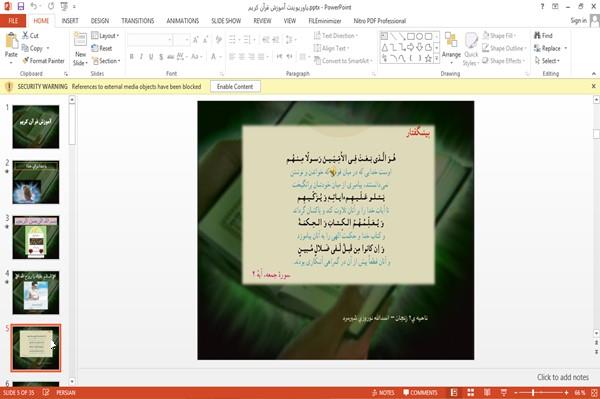Cut the selection
Screen dimensions: 600x399
point(31,36)
